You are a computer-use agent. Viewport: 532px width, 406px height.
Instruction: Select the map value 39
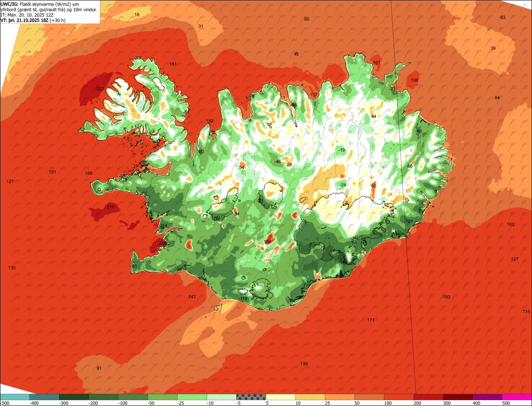493,48
